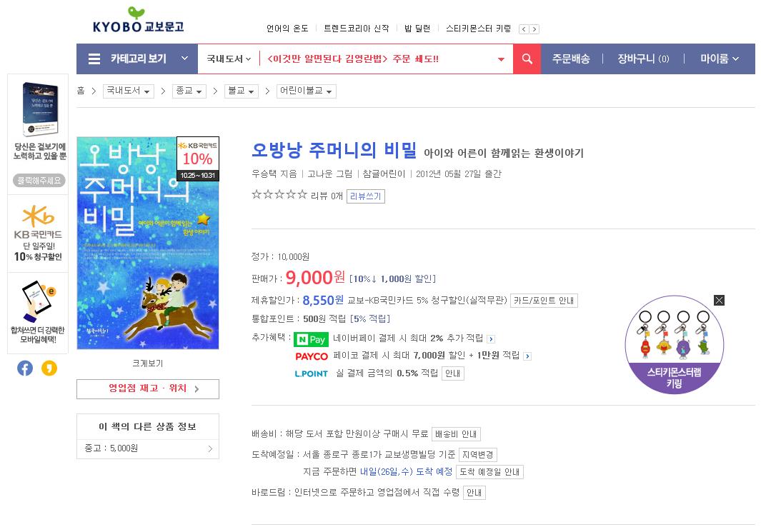The width and height of the screenshot is (761, 532).
Task: Click the book cover thumbnail image
Action: pos(147,243)
